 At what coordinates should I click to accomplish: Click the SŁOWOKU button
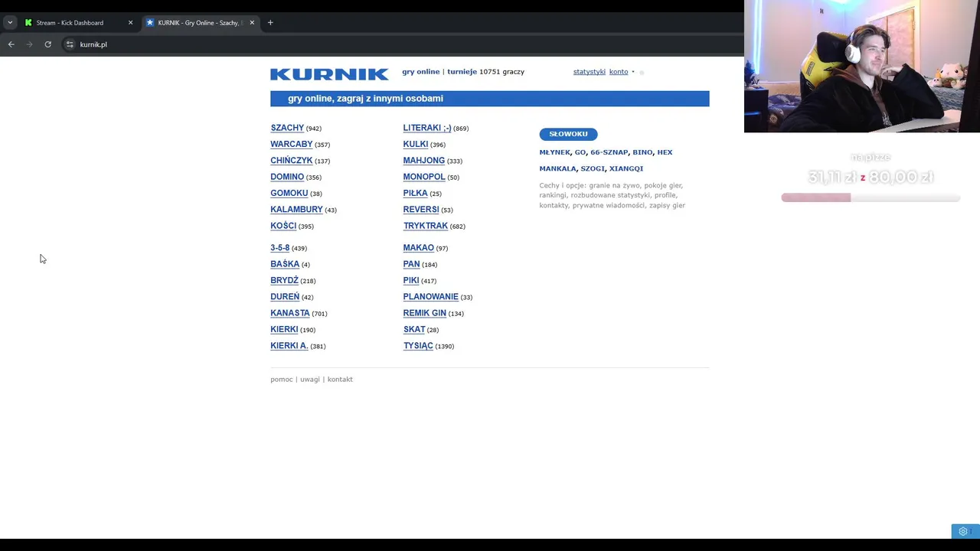click(x=568, y=134)
